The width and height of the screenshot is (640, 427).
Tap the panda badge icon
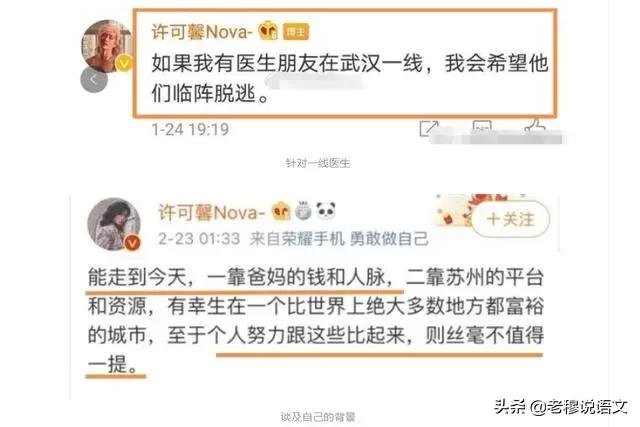(x=326, y=211)
